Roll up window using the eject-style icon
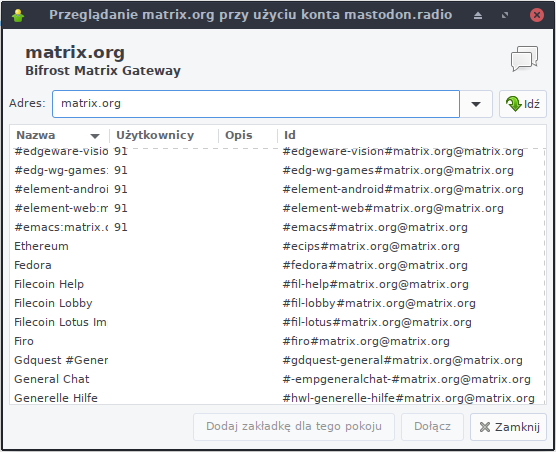Screen dimensions: 556x452 (x=478, y=15)
